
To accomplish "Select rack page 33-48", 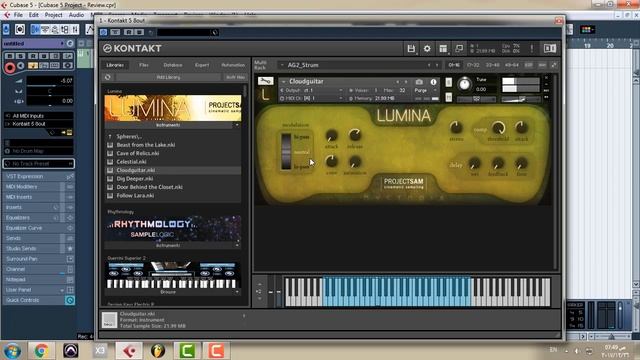I will click(492, 65).
